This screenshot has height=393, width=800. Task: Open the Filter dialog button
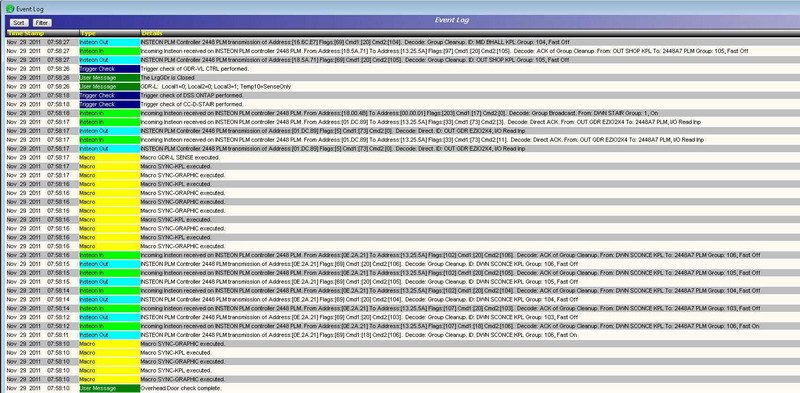42,22
